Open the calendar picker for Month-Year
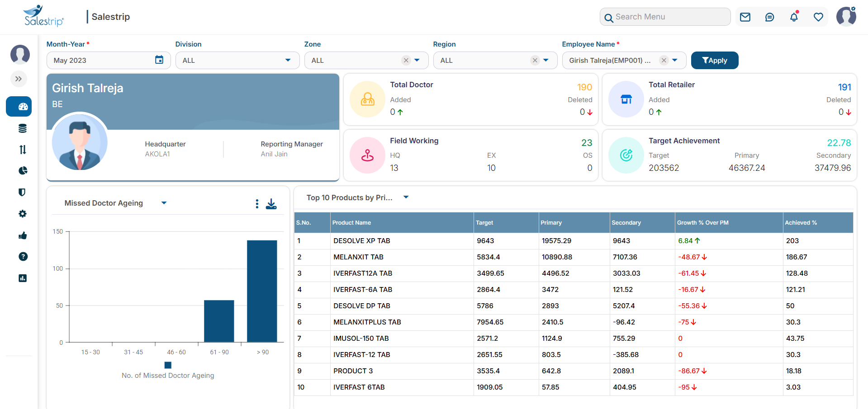 click(x=159, y=60)
